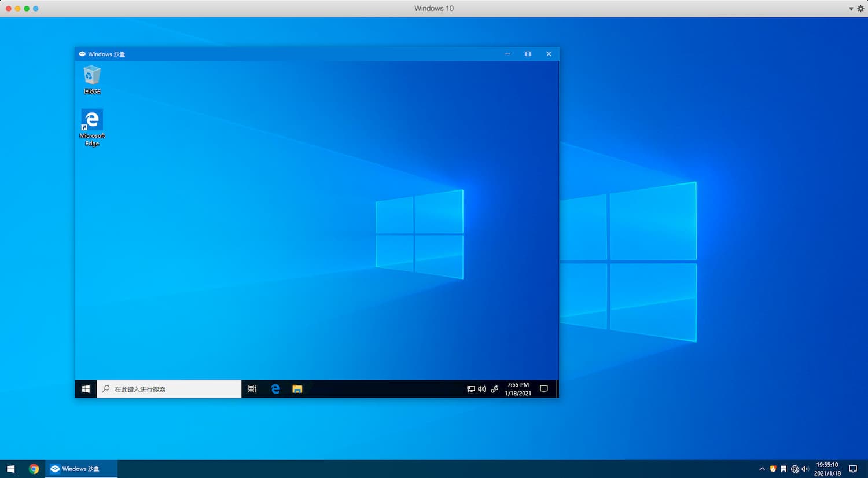Show hidden icons via the host tray chevron
Viewport: 868px width, 478px height.
pos(762,469)
